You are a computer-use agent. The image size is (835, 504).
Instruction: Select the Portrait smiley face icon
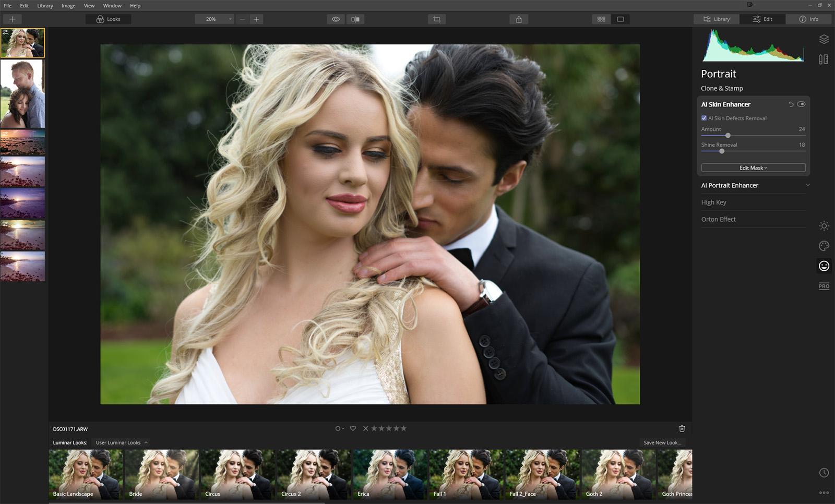824,266
